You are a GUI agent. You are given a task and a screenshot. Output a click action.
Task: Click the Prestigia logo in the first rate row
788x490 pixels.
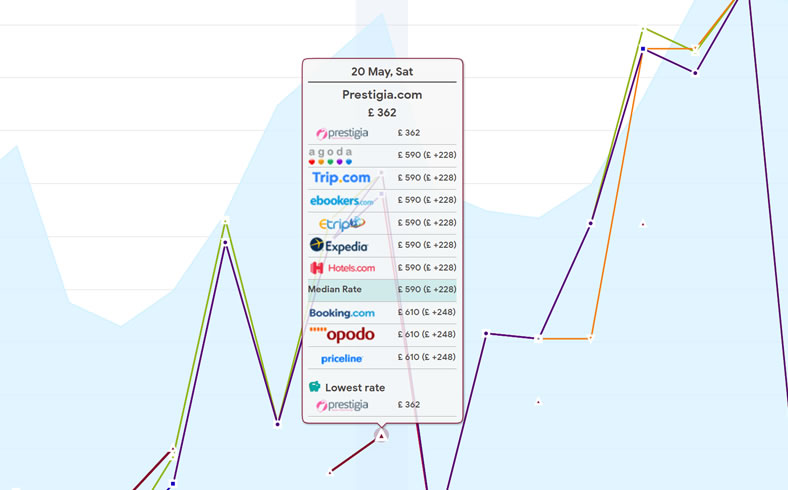[x=342, y=133]
